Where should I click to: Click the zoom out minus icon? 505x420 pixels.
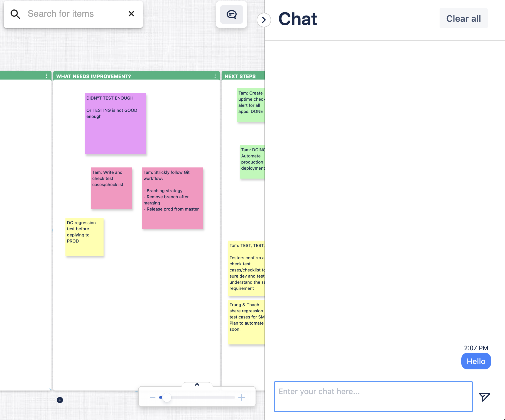[153, 397]
